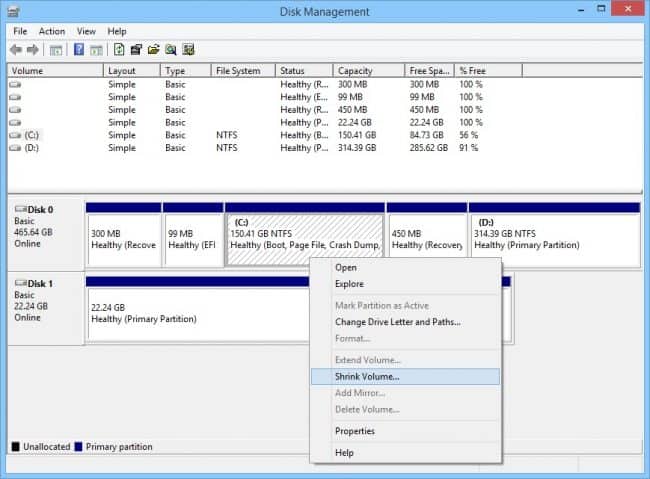The width and height of the screenshot is (650, 479).
Task: Click the Back arrow in the toolbar
Action: tap(16, 49)
